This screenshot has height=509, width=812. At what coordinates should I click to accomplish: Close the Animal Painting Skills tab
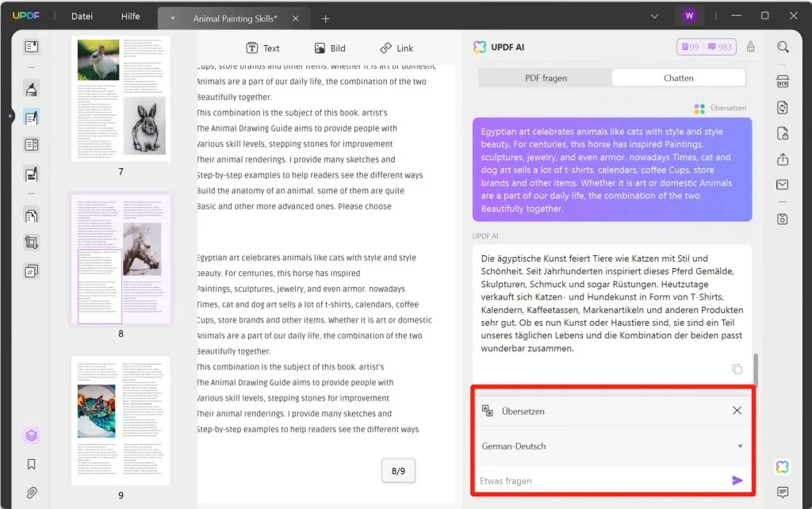click(x=295, y=19)
